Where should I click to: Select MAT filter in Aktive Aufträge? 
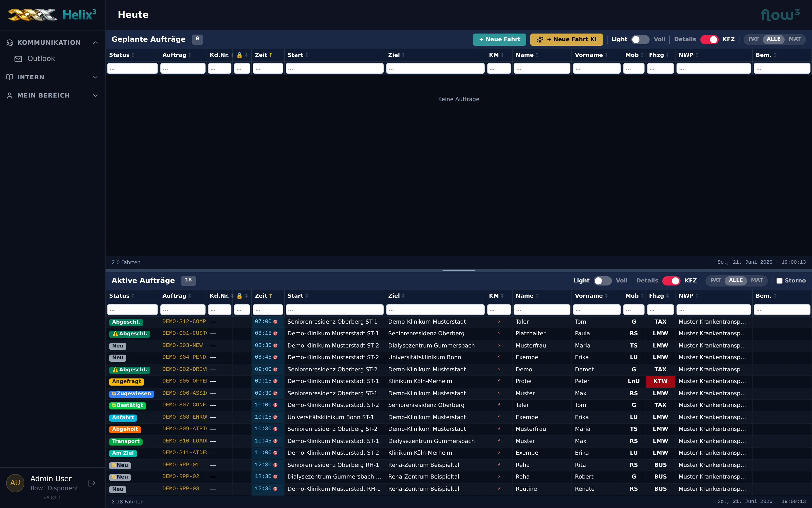click(x=757, y=280)
